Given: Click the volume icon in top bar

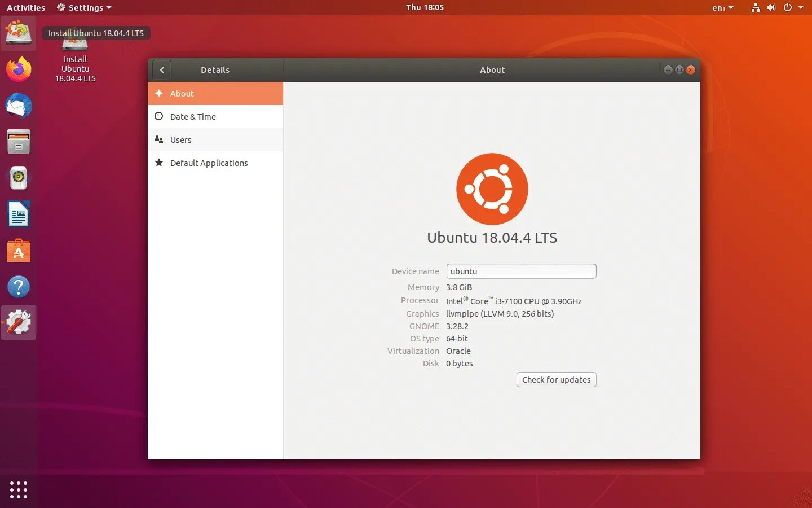Looking at the screenshot, I should 771,7.
